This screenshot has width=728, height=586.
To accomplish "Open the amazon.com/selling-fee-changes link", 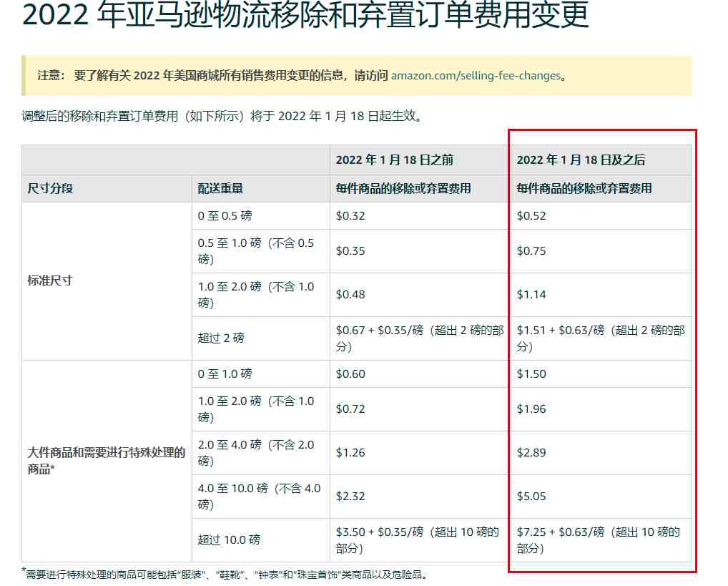I will (x=476, y=75).
